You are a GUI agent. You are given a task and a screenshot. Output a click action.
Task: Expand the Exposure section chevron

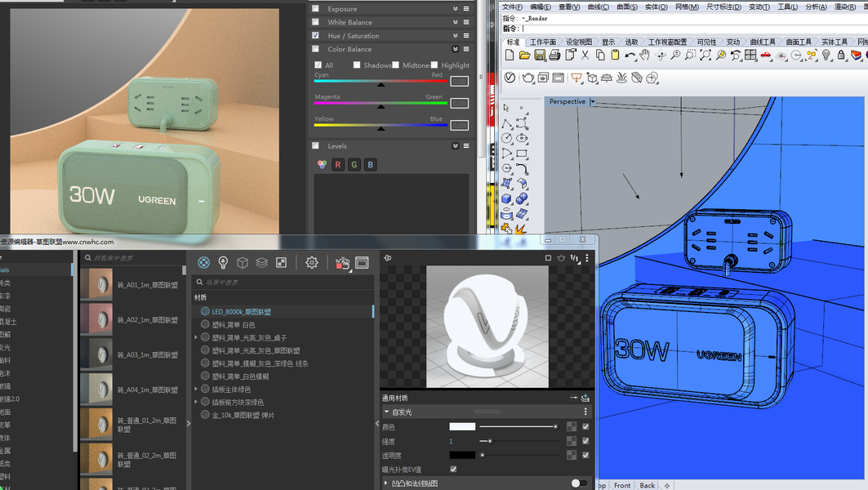coord(455,8)
